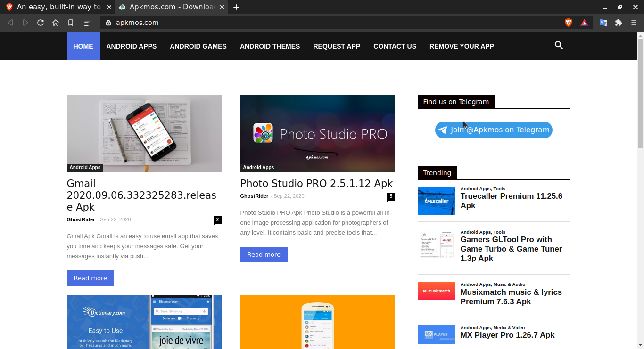Click author GhostRider under the Gmail article
Image resolution: width=644 pixels, height=349 pixels.
(81, 219)
